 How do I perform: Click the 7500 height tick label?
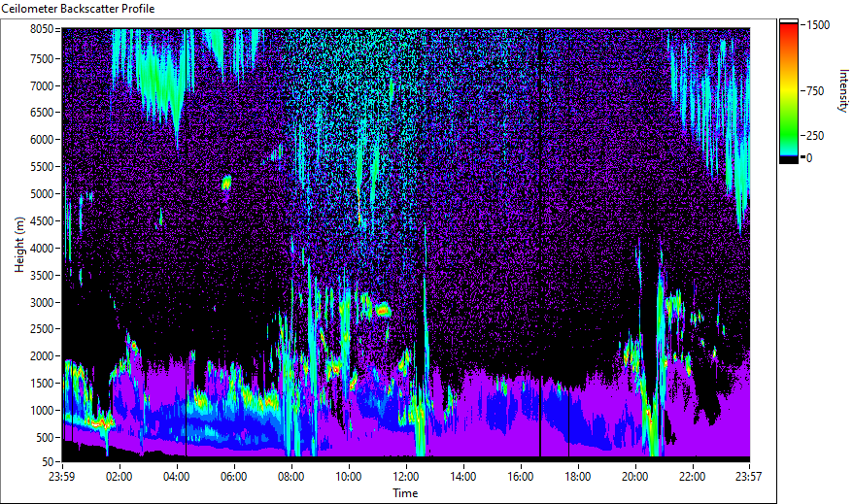[42, 58]
